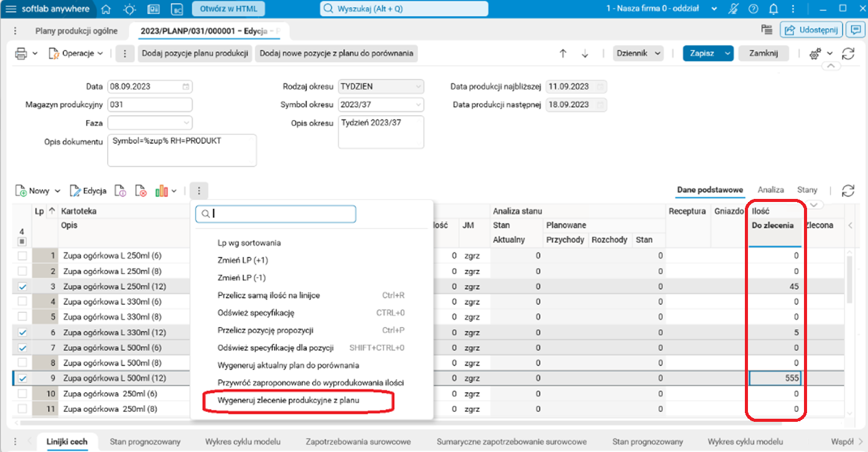
Task: Select Wygeneruj zlecenie produkcyjne z planu
Action: [288, 400]
